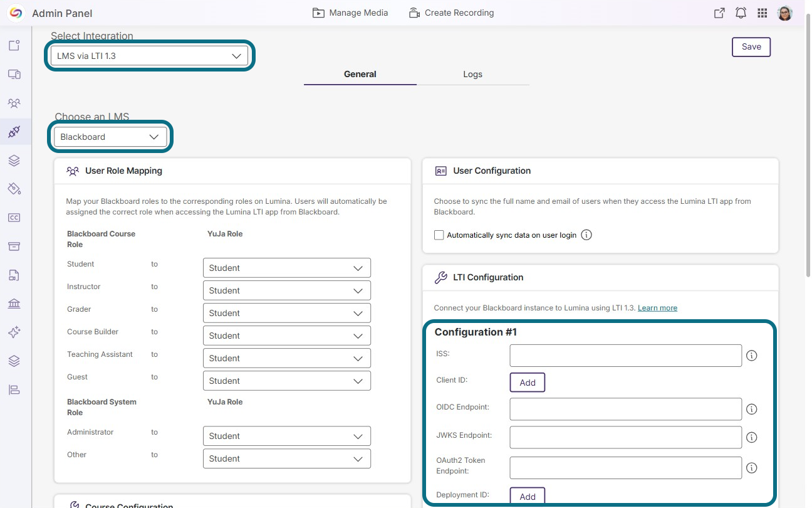
Task: Open role dropdown for Grader
Action: pos(287,313)
